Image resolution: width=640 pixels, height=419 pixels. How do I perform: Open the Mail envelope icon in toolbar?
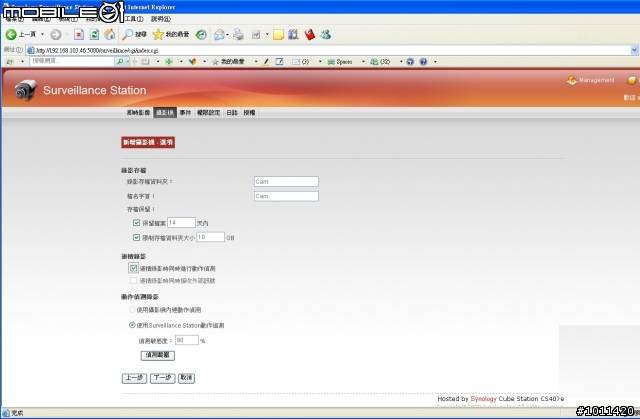pyautogui.click(x=220, y=35)
